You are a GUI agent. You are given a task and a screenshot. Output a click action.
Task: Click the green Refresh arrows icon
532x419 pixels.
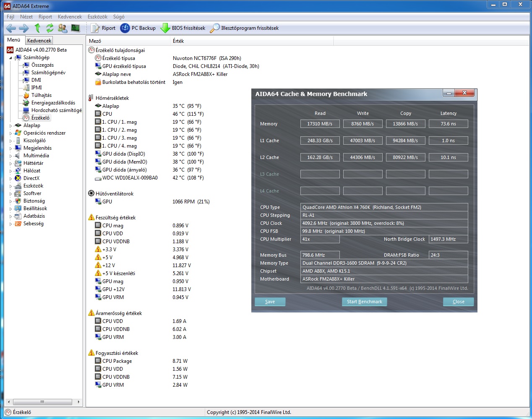pos(50,28)
